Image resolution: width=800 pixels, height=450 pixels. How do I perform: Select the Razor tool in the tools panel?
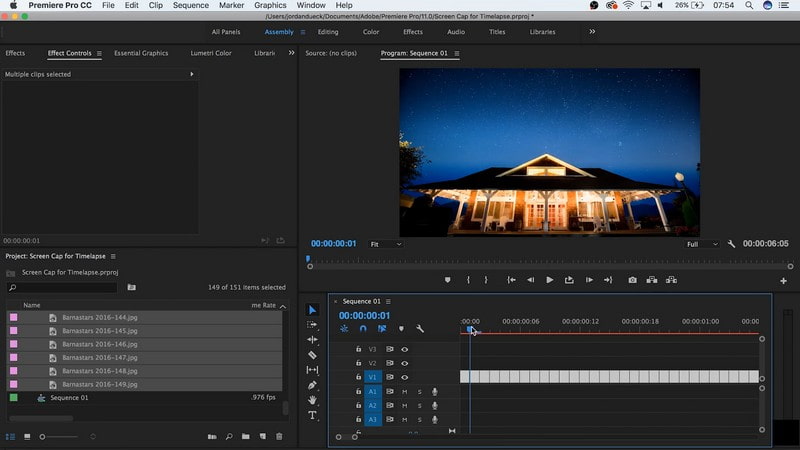(x=312, y=355)
